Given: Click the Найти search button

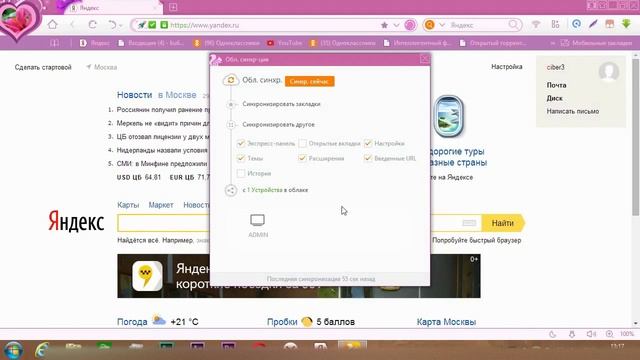Looking at the screenshot, I should coord(503,223).
